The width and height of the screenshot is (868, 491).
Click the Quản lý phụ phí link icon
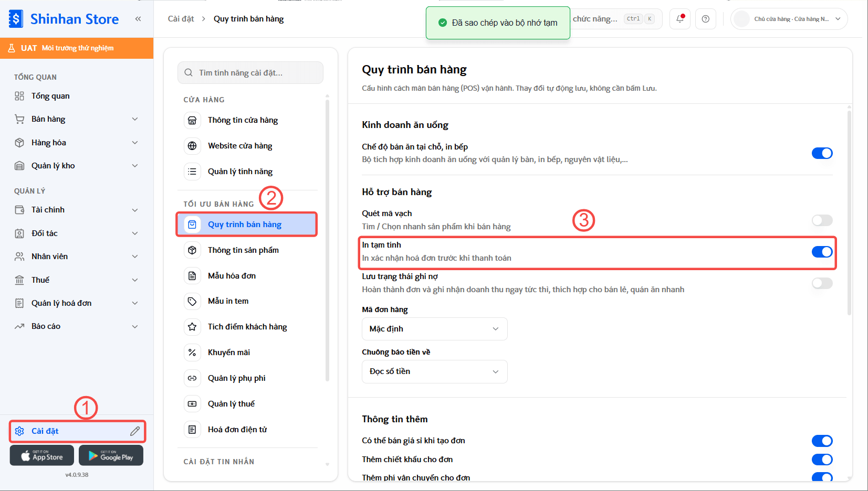(x=192, y=378)
